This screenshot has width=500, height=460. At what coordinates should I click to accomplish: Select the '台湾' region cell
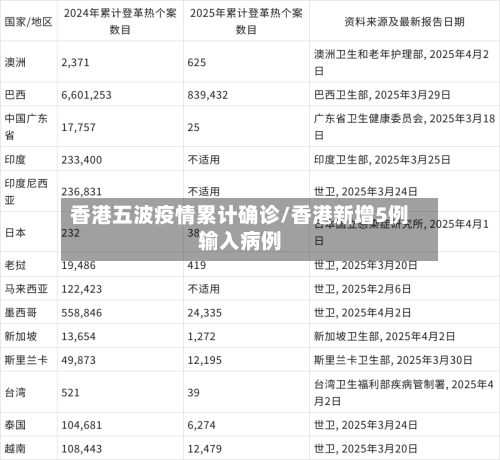pos(15,392)
